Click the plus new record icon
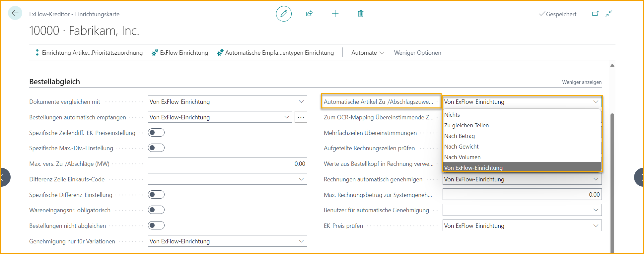The height and width of the screenshot is (254, 644). click(335, 14)
